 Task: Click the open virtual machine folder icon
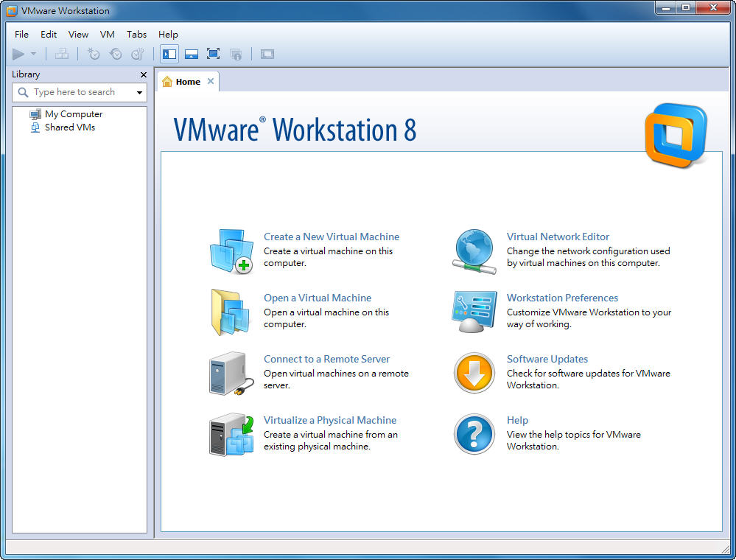point(230,312)
